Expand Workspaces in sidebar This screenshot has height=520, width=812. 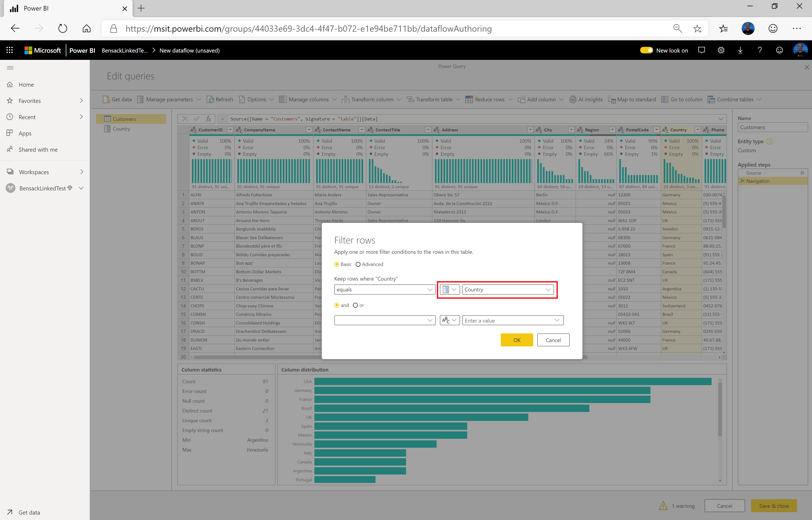pyautogui.click(x=81, y=172)
